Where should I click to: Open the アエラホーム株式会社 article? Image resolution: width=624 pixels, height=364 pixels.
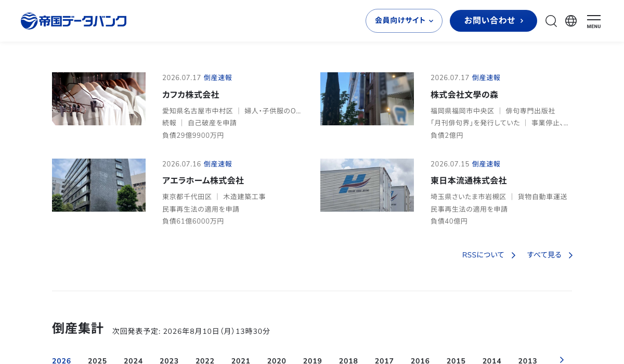point(203,180)
